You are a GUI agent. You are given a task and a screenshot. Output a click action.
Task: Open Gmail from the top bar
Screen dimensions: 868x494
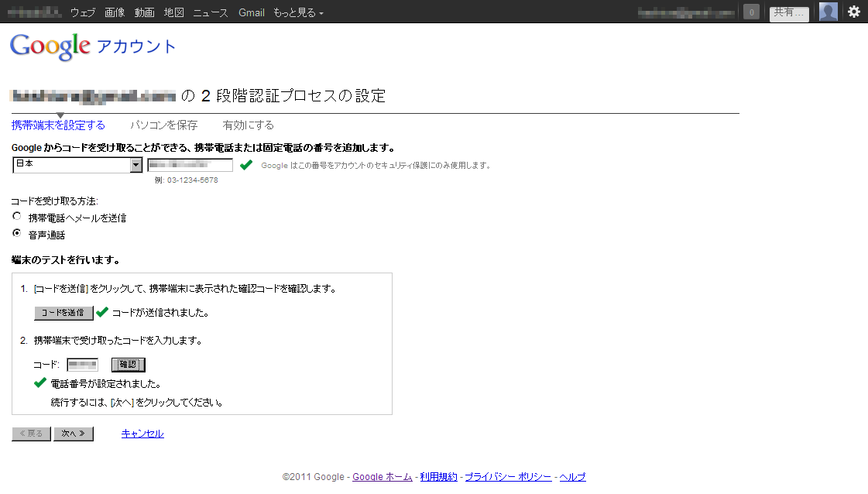click(x=251, y=12)
